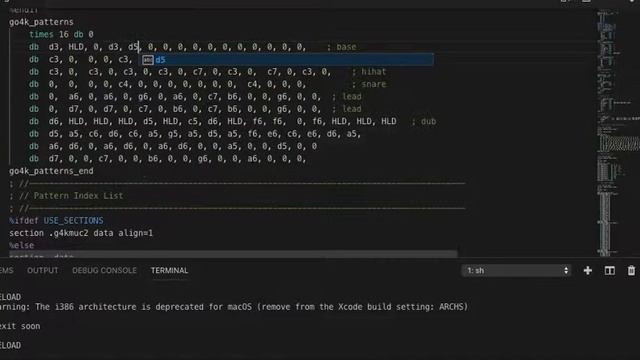Click the line starting 'db d7, 0, 0, c7'
This screenshot has height=360, width=640.
click(x=167, y=158)
